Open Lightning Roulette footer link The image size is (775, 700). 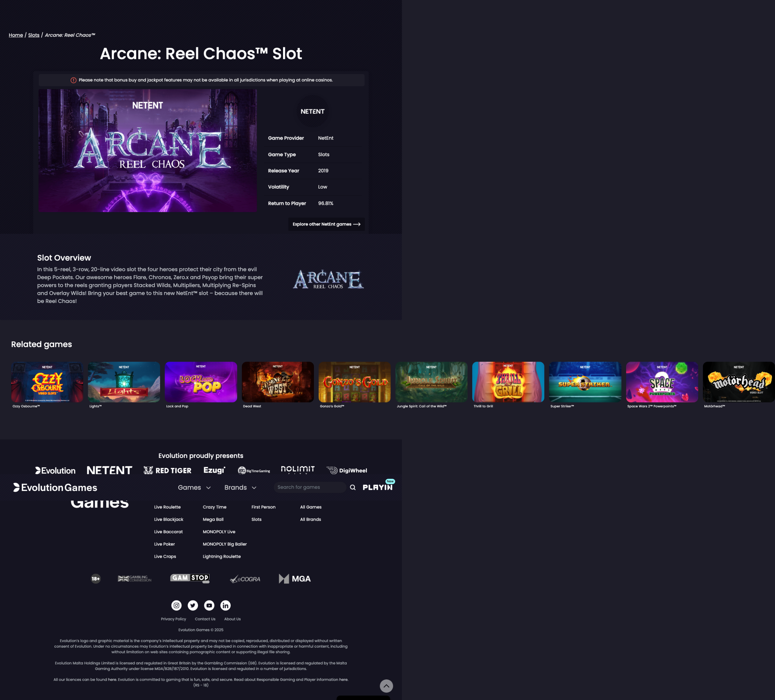tap(222, 556)
